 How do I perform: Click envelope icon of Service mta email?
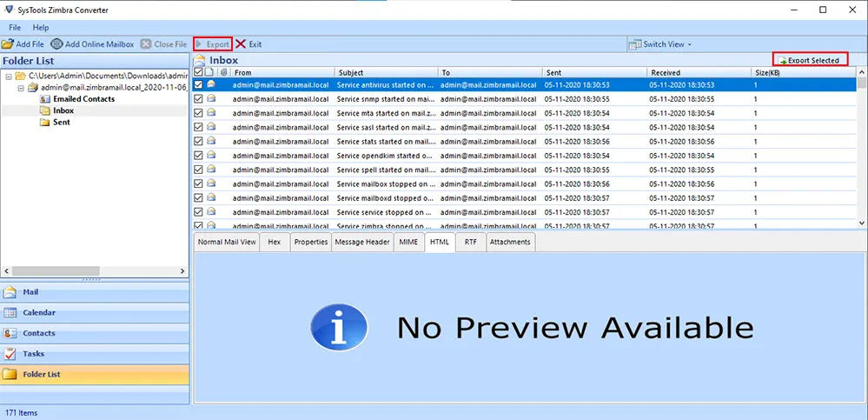(x=211, y=112)
